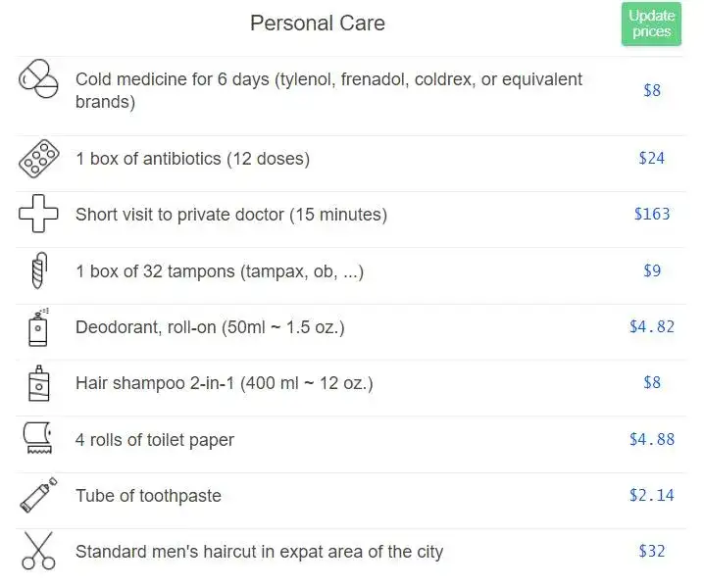The height and width of the screenshot is (588, 704).
Task: Click the $9 tampons price
Action: [x=652, y=270]
